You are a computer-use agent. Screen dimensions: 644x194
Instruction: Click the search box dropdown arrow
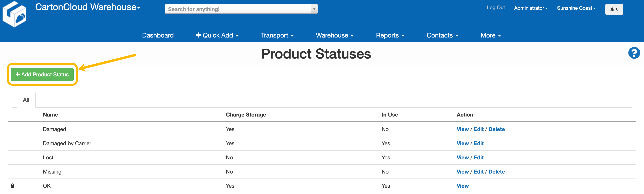(314, 9)
